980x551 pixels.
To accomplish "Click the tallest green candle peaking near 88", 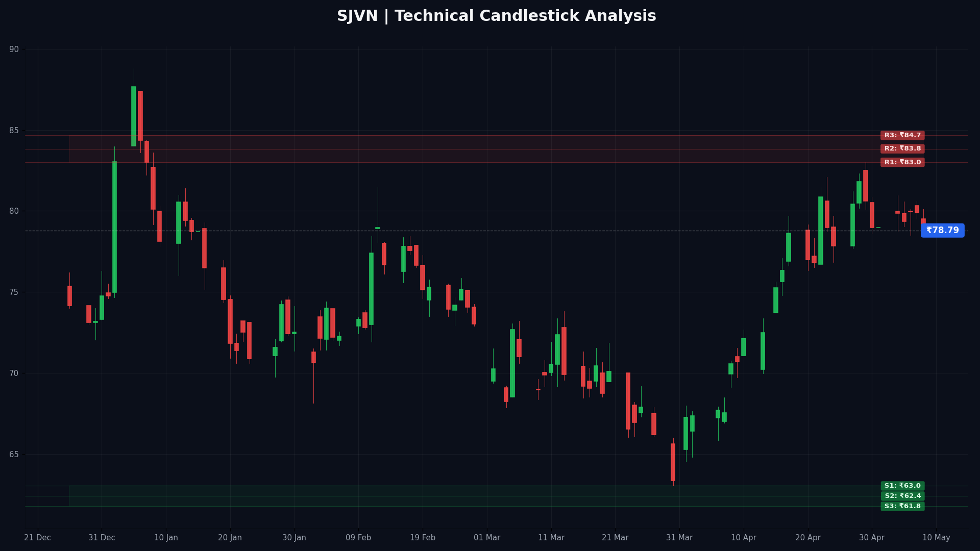I will click(x=134, y=116).
